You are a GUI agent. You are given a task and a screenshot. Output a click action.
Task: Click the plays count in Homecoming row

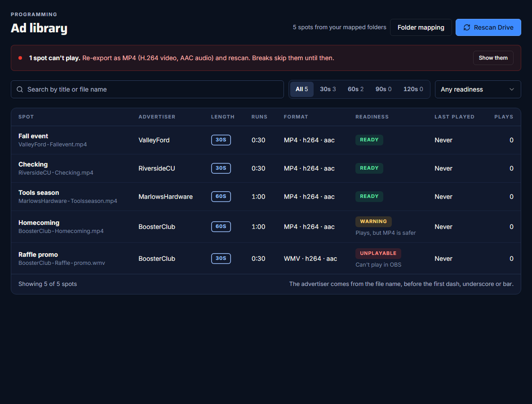pos(511,227)
